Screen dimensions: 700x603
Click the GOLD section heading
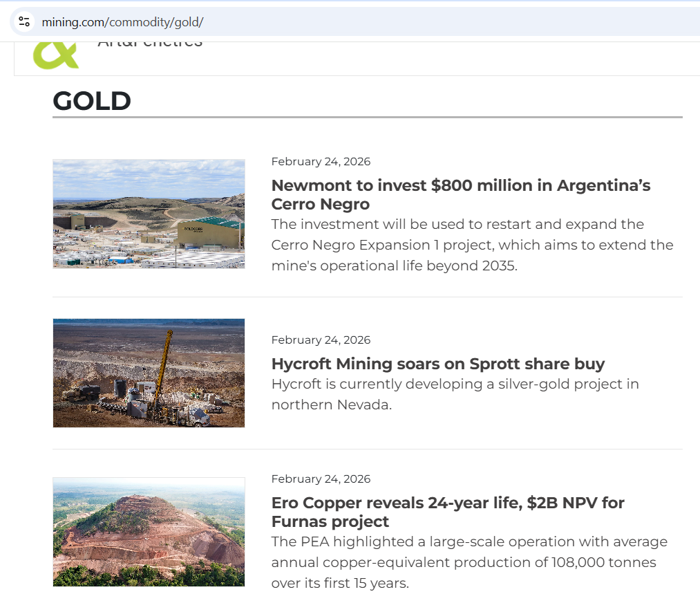point(92,101)
